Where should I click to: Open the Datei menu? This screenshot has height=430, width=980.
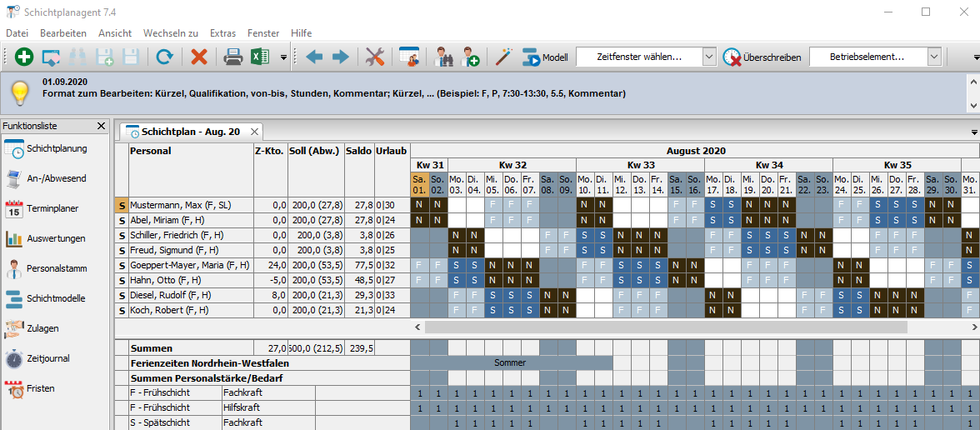tap(17, 33)
